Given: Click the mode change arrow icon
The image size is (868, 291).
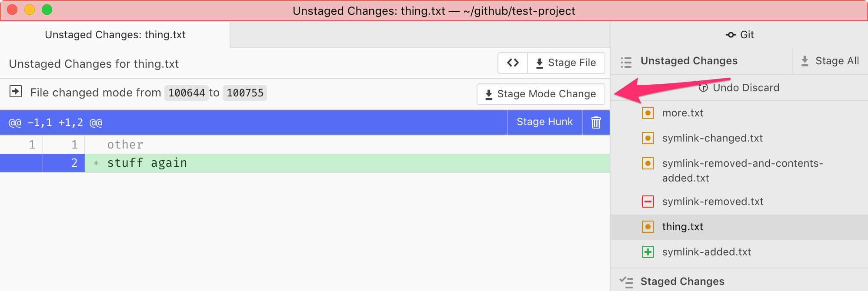Looking at the screenshot, I should (x=16, y=92).
